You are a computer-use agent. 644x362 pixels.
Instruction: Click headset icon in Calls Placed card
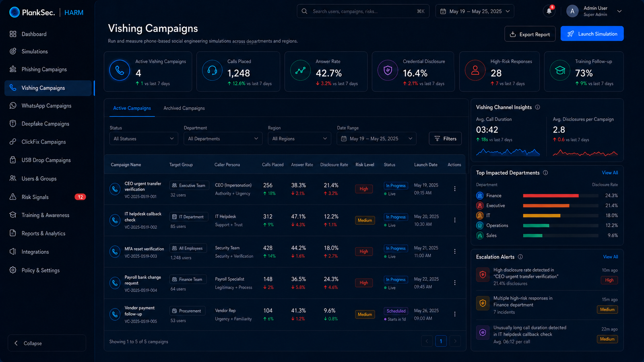click(x=212, y=70)
